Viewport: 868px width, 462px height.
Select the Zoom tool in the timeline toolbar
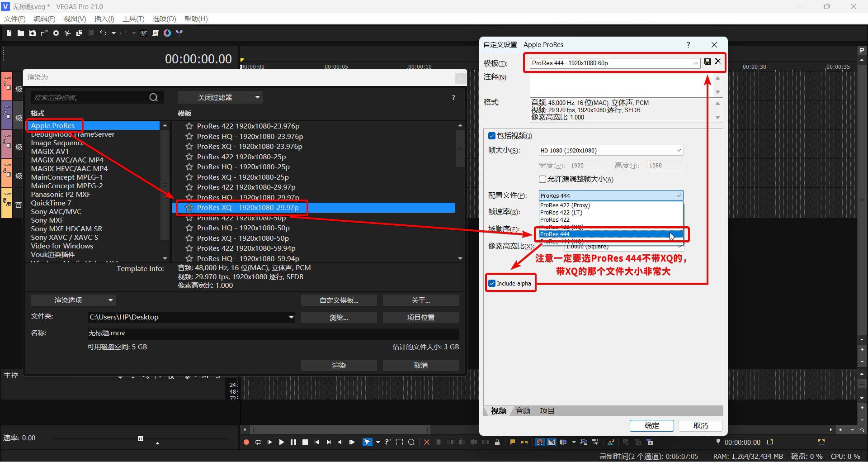411,442
